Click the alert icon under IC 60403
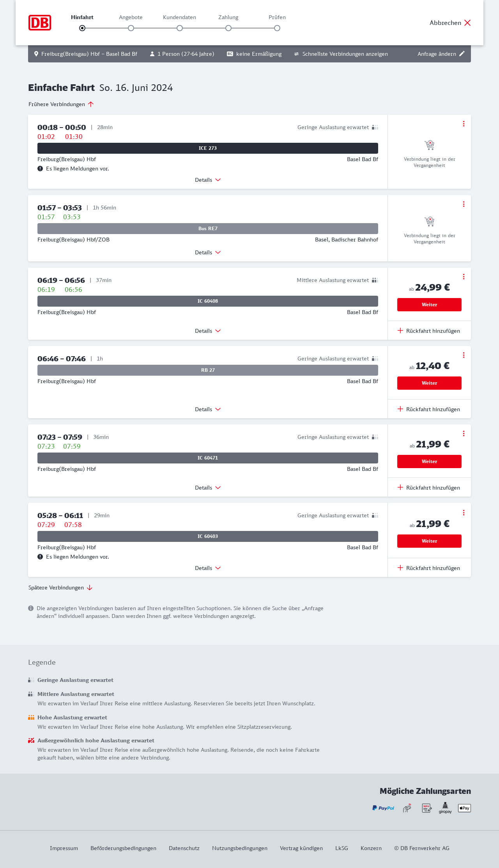The image size is (499, 868). click(40, 557)
